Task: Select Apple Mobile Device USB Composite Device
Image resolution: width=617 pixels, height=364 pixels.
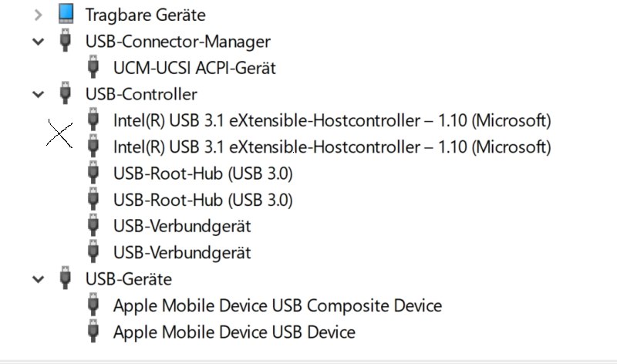Action: (x=278, y=305)
